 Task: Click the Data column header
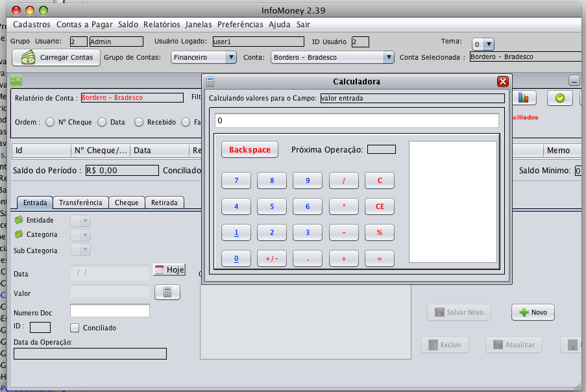(160, 150)
